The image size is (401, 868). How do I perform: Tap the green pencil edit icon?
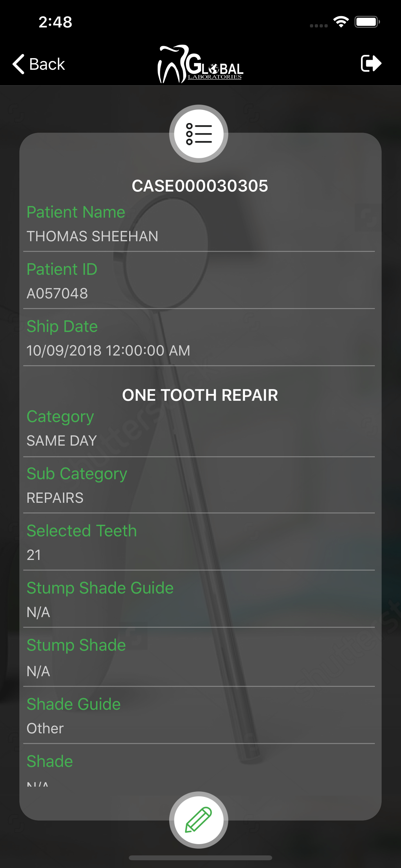click(199, 820)
